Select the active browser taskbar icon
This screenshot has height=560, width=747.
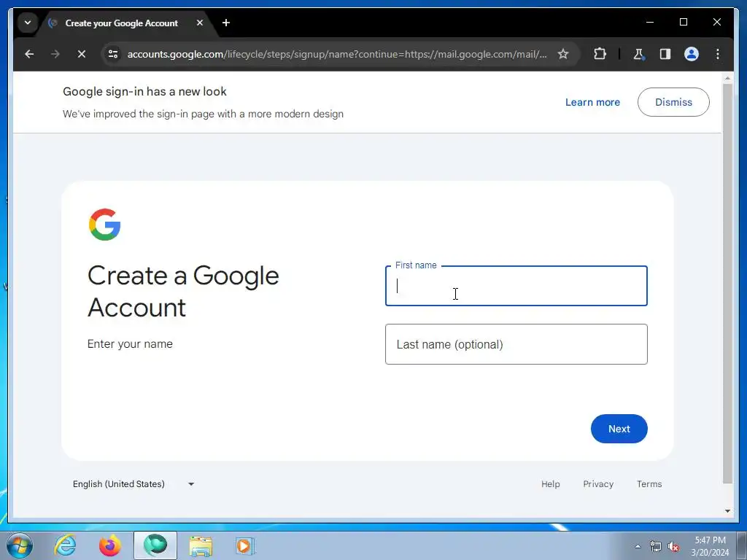pos(155,545)
